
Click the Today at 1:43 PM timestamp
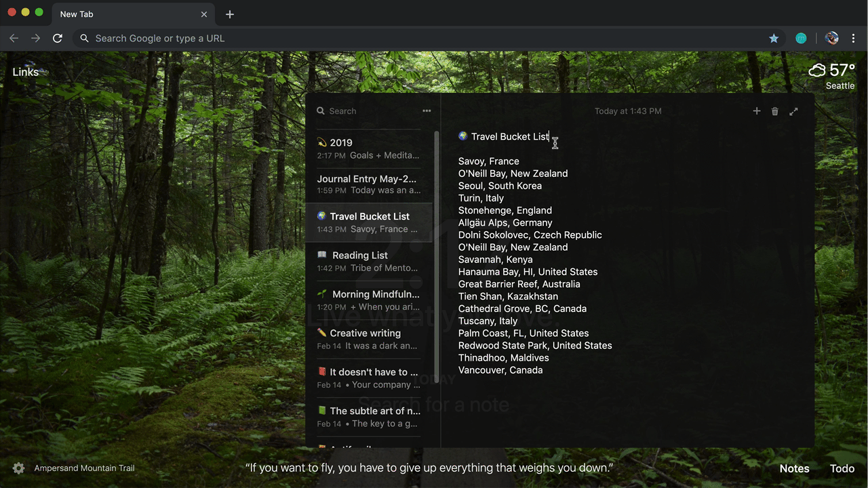[x=628, y=111]
